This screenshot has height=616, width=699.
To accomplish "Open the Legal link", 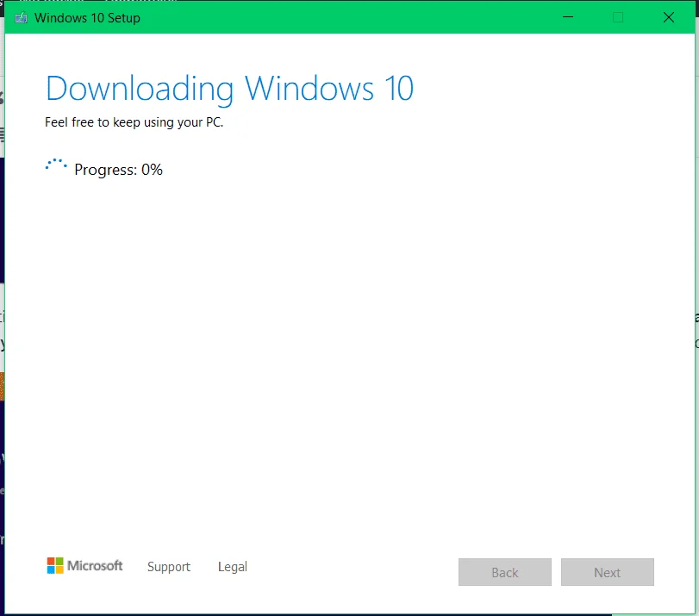I will pyautogui.click(x=232, y=567).
